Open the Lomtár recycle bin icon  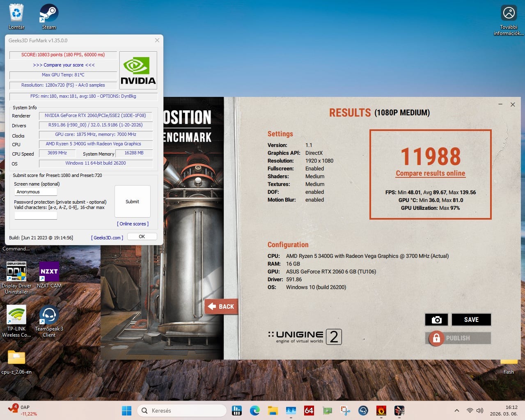coord(16,16)
